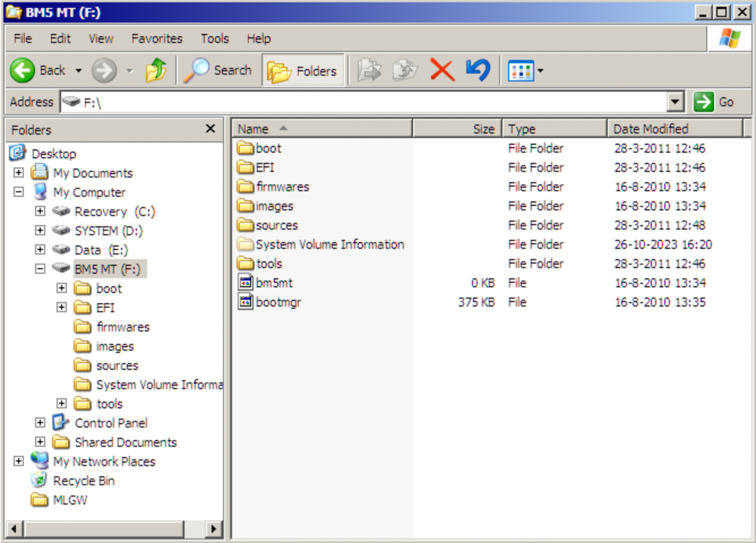756x543 pixels.
Task: Select My Network Places icon
Action: [x=40, y=460]
